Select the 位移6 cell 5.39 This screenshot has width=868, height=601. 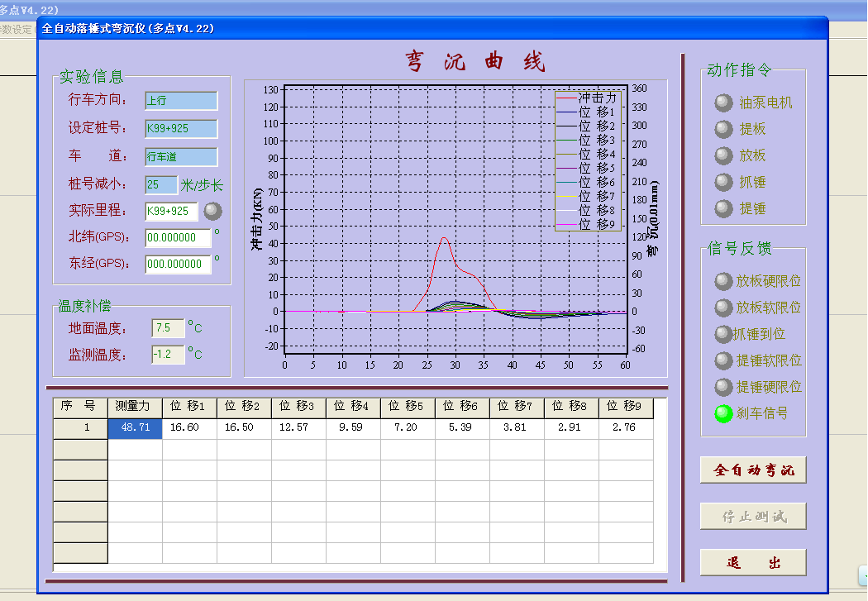tap(462, 428)
